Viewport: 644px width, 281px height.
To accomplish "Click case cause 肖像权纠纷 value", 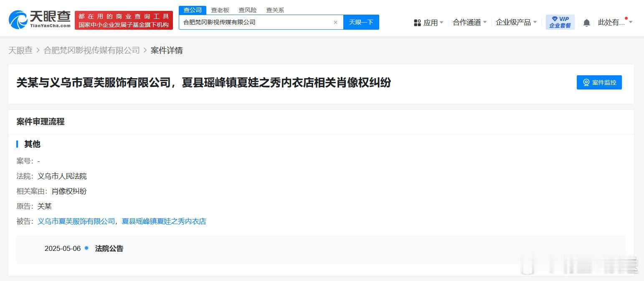I will (69, 191).
